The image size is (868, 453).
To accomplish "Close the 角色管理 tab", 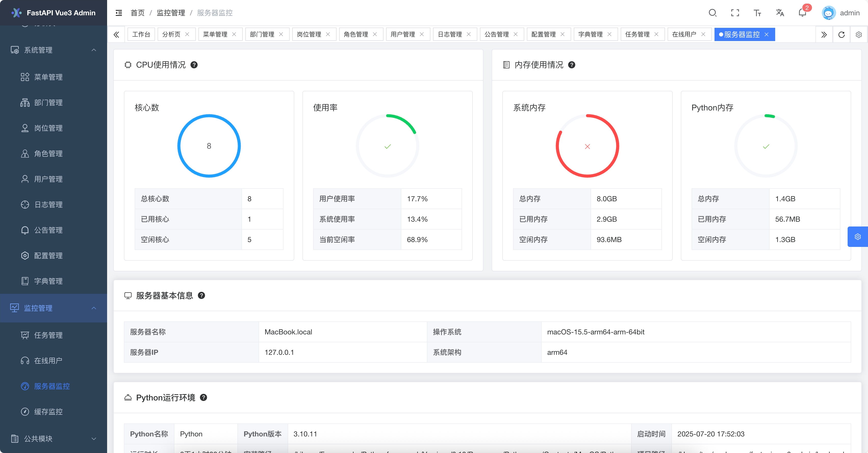I will click(x=375, y=34).
